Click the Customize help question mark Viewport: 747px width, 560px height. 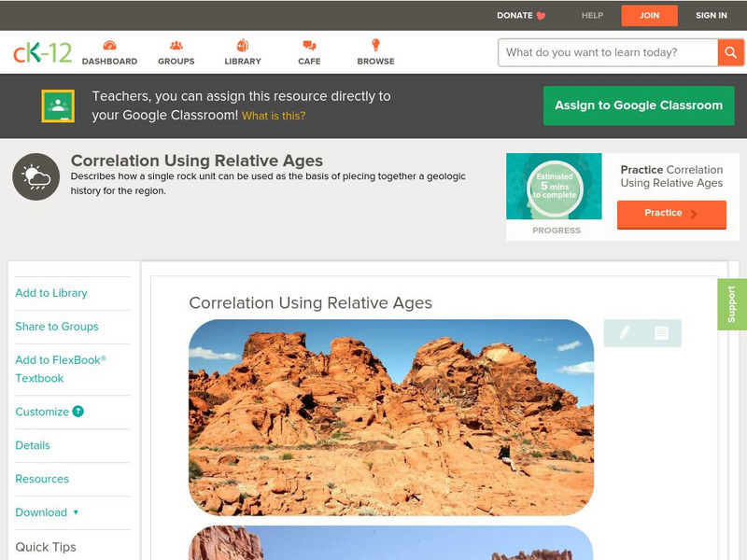click(x=78, y=412)
